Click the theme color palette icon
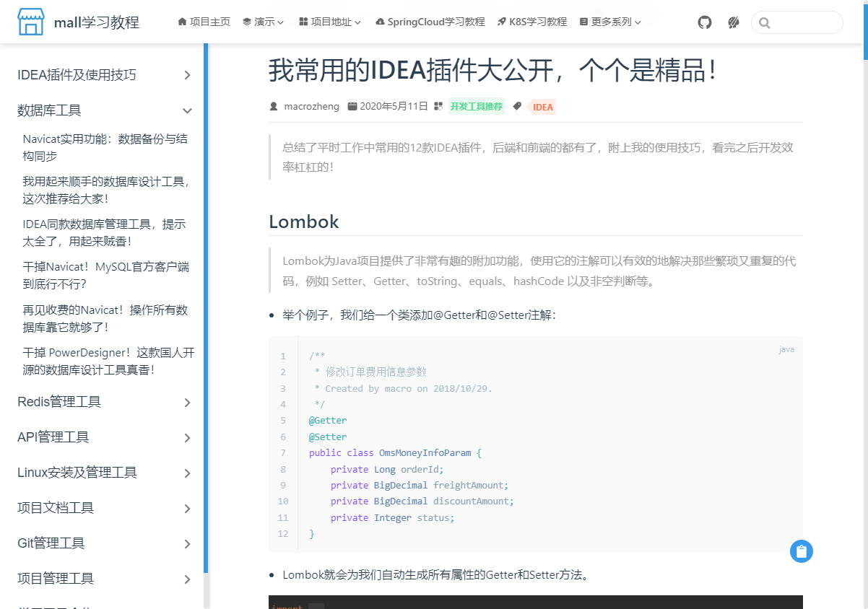The width and height of the screenshot is (868, 609). (734, 22)
